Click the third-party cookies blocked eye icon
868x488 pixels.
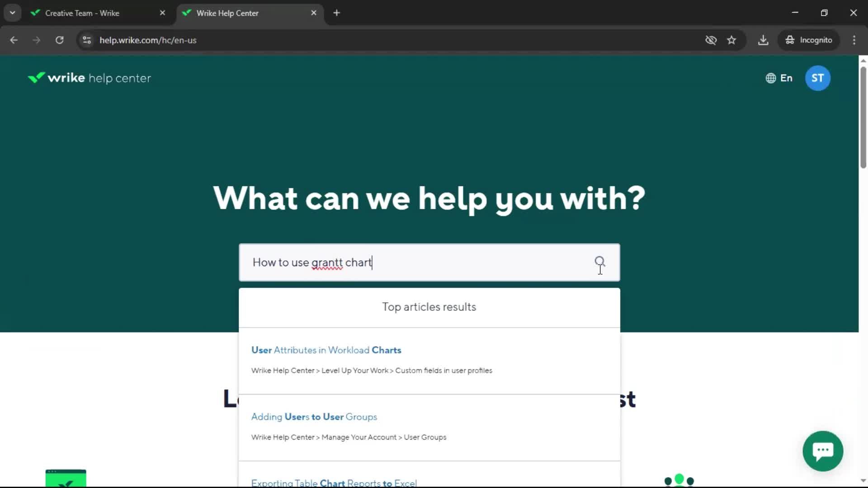click(711, 40)
